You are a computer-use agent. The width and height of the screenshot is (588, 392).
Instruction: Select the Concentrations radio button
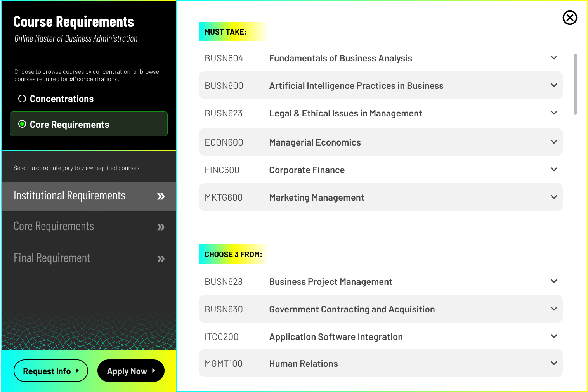point(22,99)
